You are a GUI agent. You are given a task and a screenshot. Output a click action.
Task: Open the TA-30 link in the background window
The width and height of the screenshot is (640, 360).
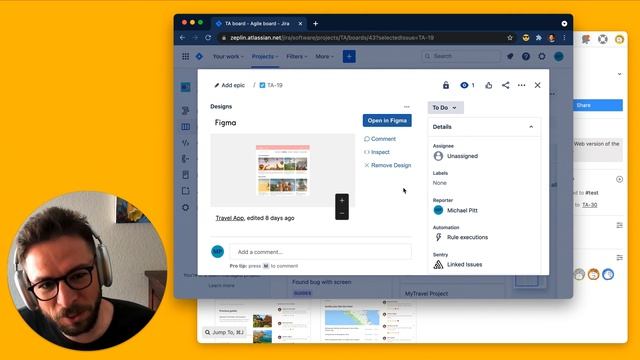(589, 205)
